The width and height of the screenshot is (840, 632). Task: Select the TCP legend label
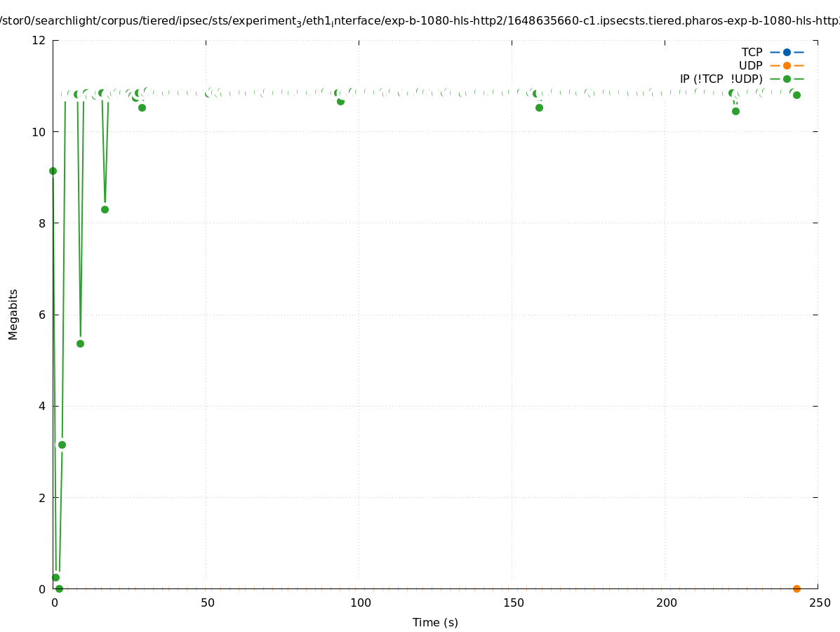coord(752,52)
